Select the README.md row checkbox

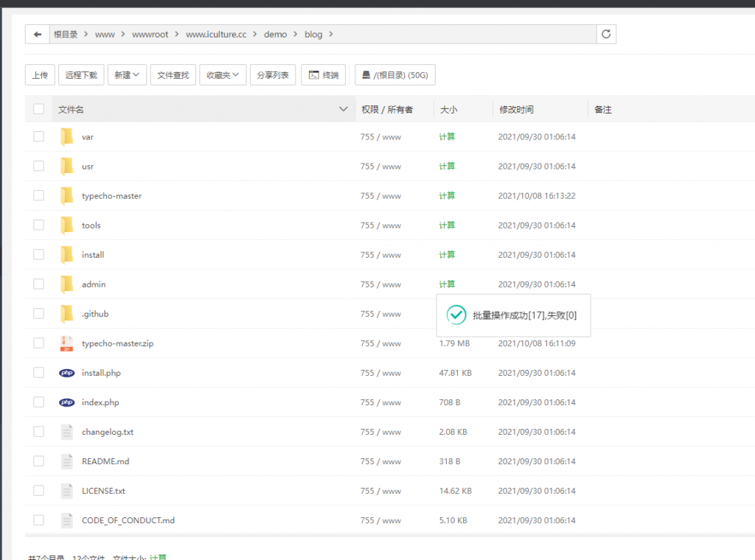[38, 461]
